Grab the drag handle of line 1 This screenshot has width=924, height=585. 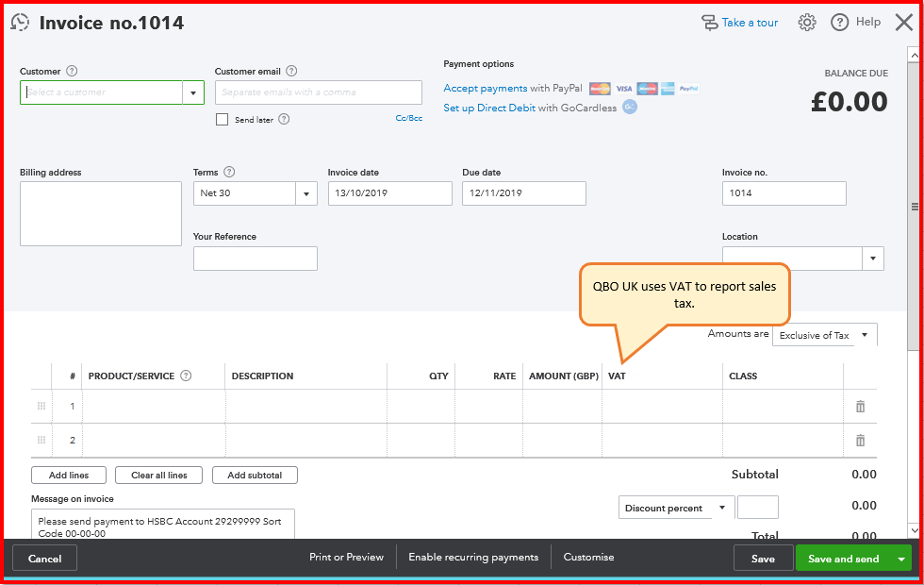coord(41,406)
